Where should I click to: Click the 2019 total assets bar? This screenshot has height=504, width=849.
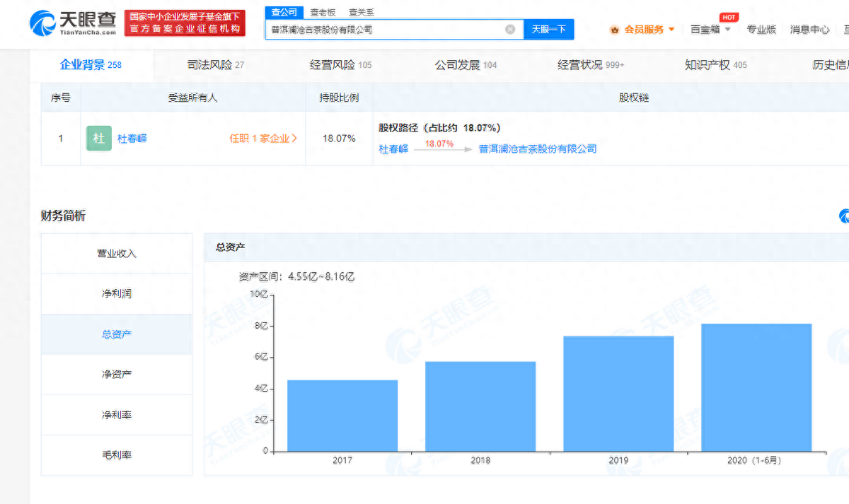tap(618, 393)
